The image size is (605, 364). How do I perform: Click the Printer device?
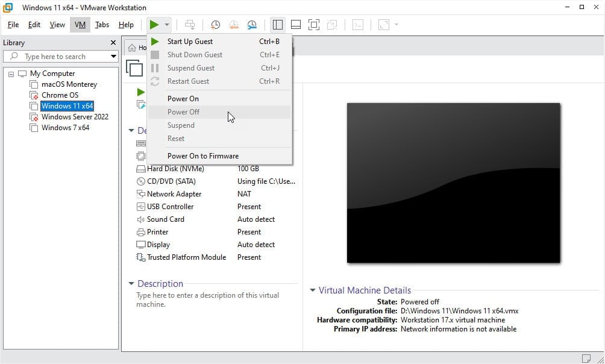point(157,232)
